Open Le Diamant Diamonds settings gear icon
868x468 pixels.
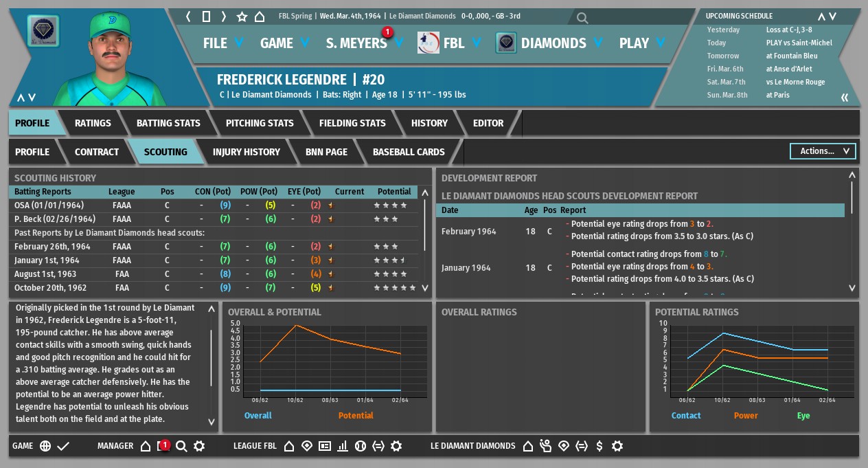(617, 446)
